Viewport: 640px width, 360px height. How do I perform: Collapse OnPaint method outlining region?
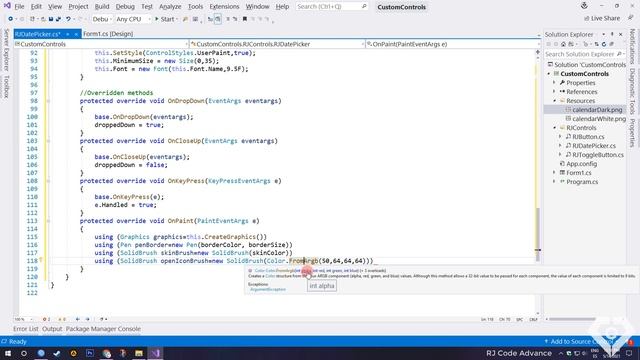(x=48, y=221)
